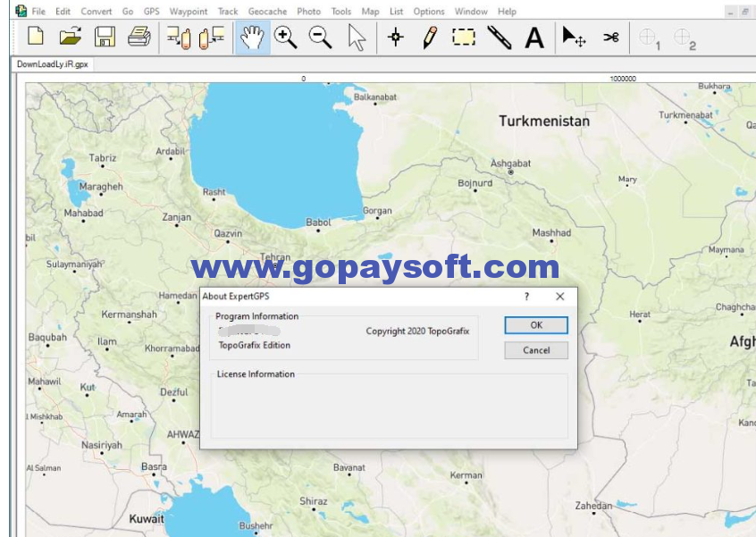Open the Track menu
Viewport: 756px width, 537px height.
[x=228, y=11]
